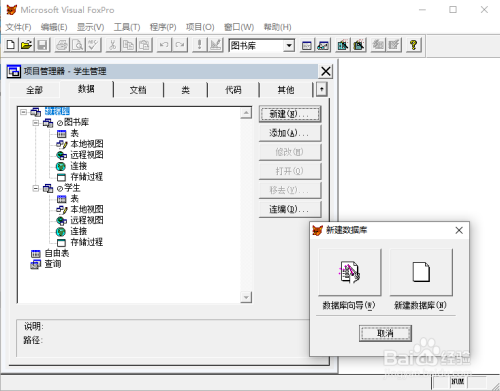Collapse the 图书库 tree node

coord(36,123)
